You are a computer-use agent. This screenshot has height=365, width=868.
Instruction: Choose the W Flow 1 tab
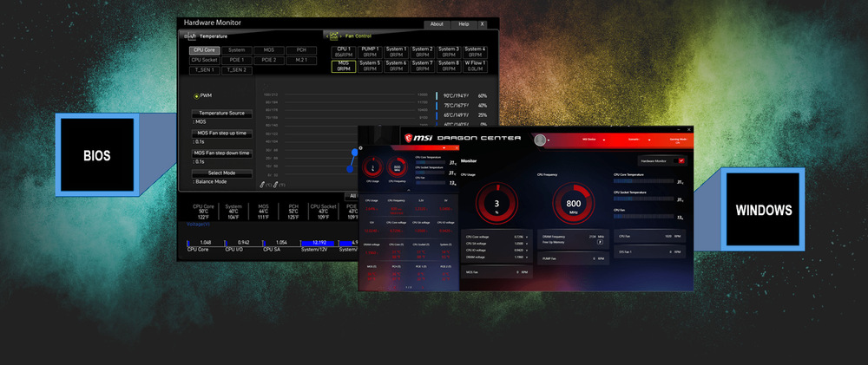click(475, 67)
